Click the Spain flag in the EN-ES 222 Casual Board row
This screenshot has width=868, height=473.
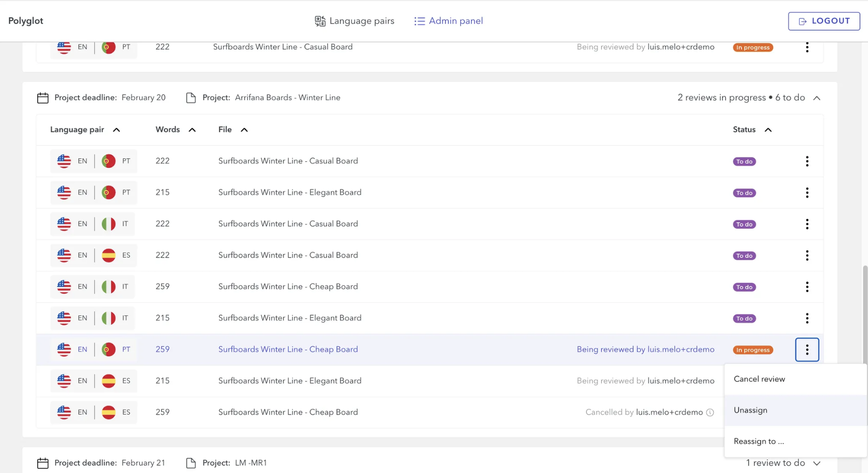108,255
